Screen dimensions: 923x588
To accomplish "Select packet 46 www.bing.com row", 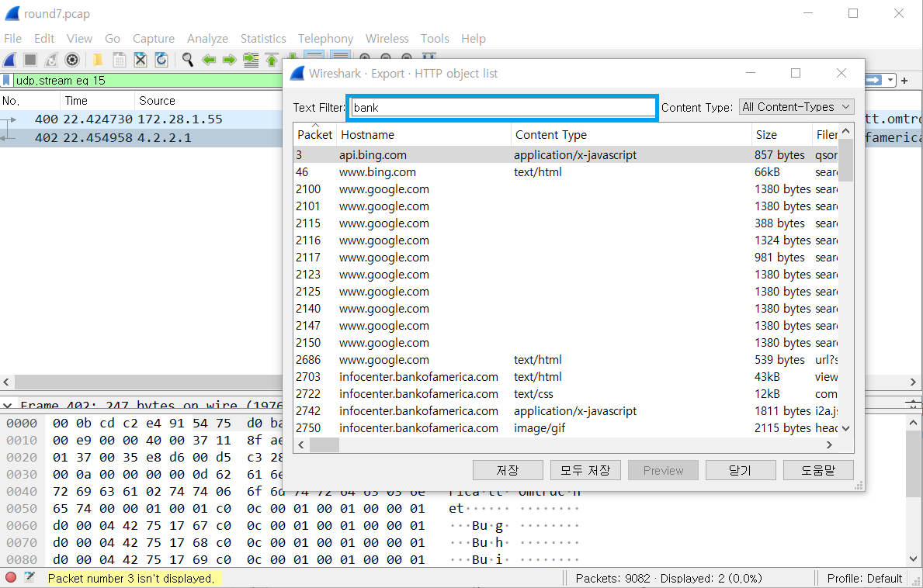I will pos(566,171).
